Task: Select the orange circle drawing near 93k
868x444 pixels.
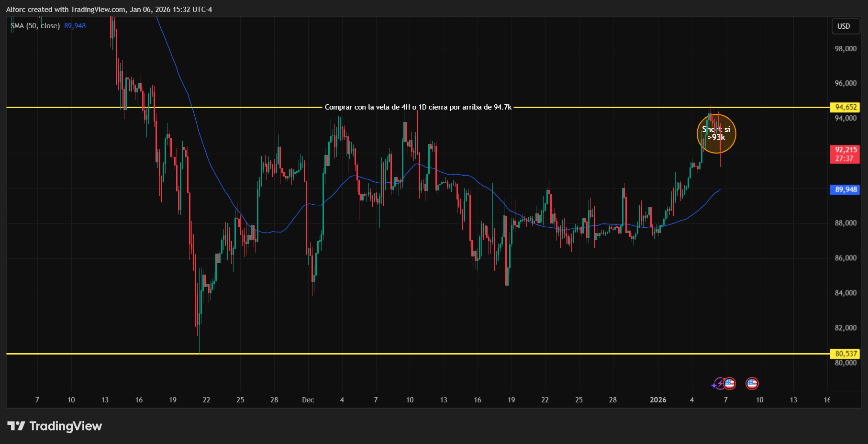Action: [716, 133]
